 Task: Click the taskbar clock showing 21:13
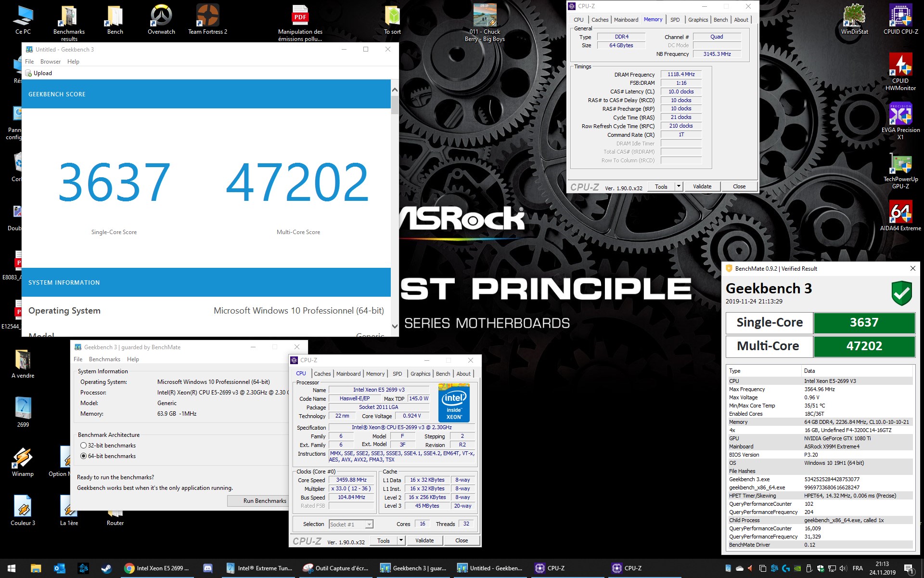tap(882, 568)
